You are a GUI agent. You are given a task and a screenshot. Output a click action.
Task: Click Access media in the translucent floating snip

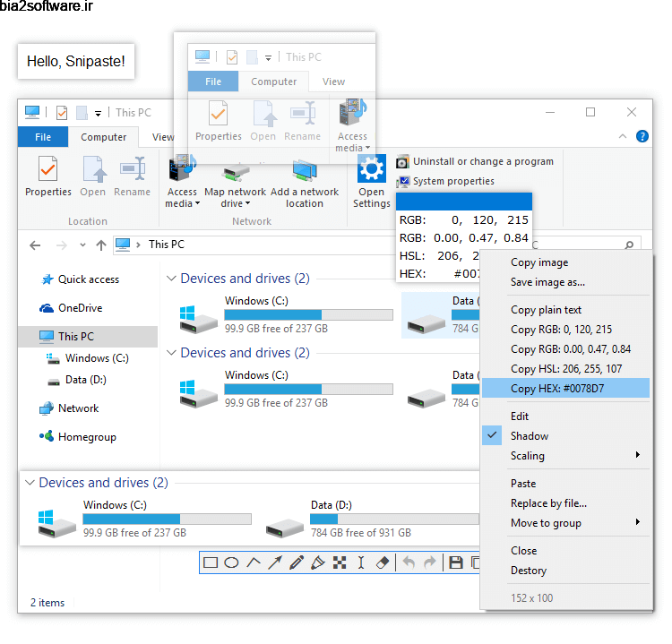click(352, 125)
